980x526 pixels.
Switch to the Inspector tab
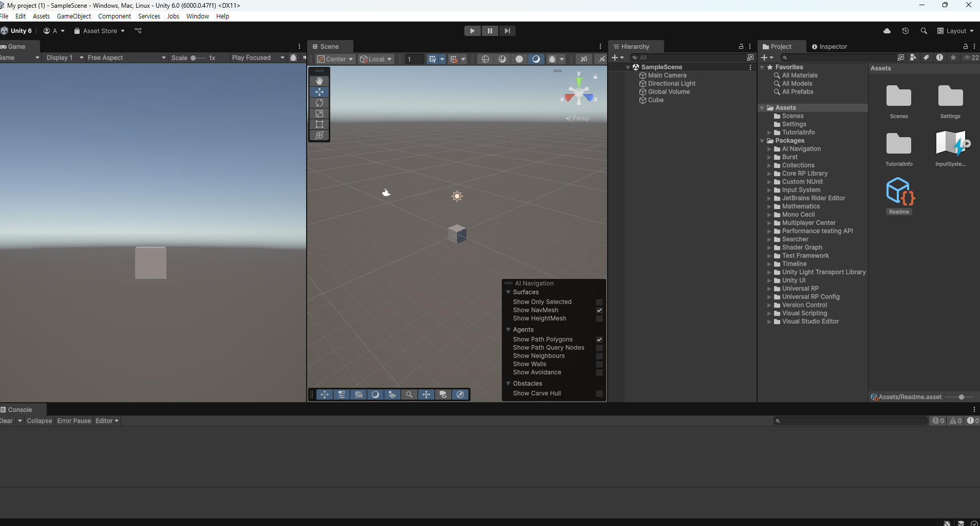coord(829,46)
